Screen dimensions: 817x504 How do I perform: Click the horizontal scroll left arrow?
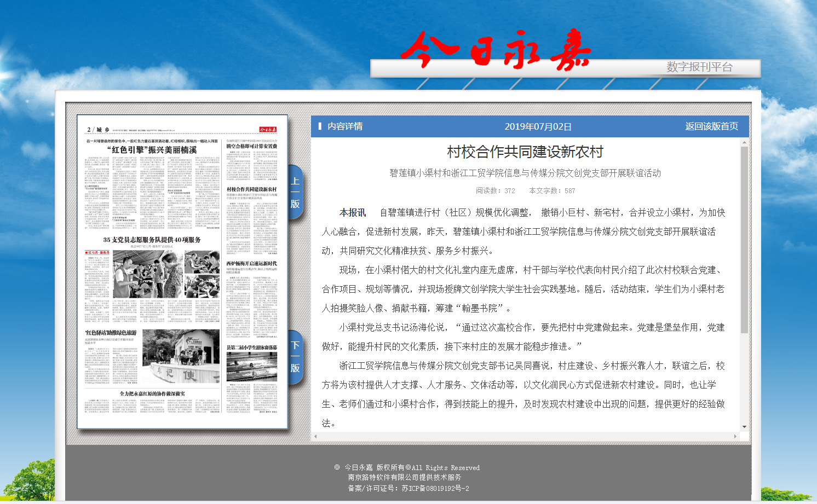[315, 436]
